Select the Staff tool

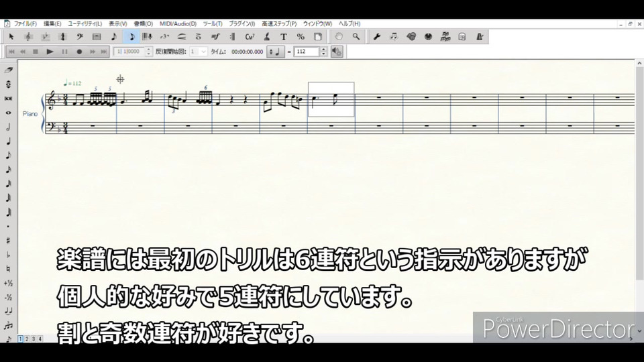coord(28,37)
